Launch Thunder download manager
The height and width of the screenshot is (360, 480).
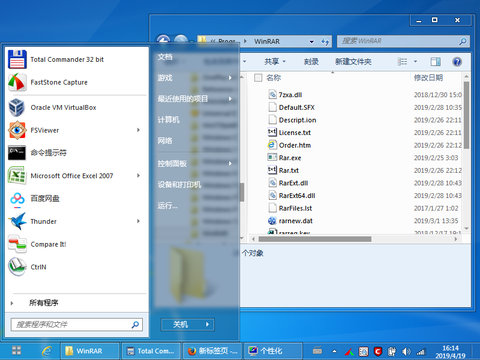point(77,221)
